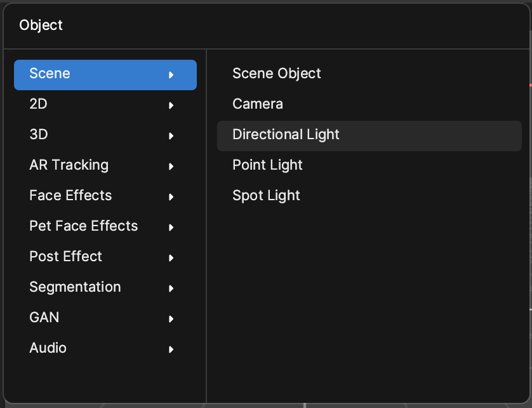Open the GAN category
Viewport: 532px width, 408px height.
coord(105,318)
